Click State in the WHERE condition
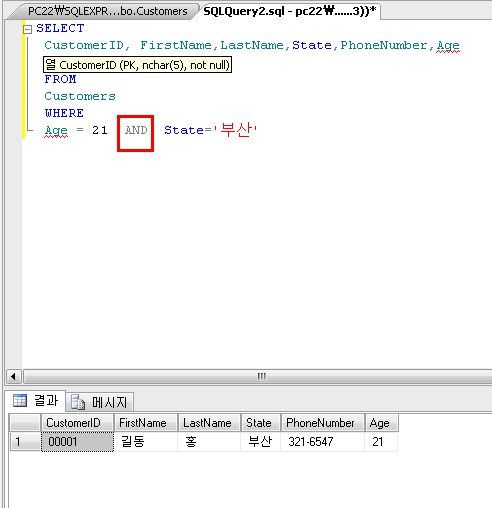The height and width of the screenshot is (508, 492). (184, 130)
